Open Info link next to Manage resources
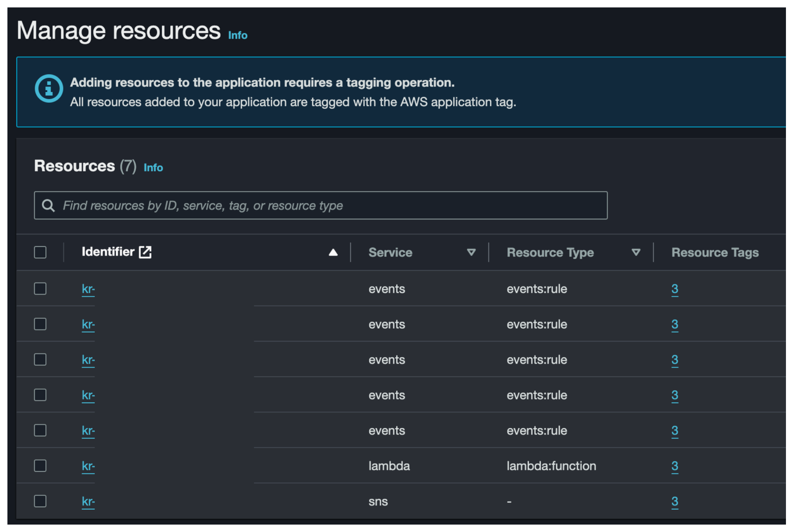Screen dimensions: 793x532 point(237,35)
